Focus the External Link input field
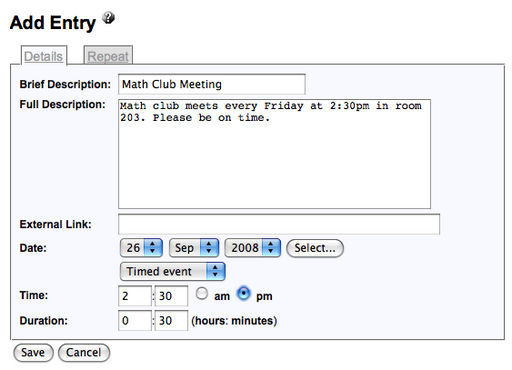The width and height of the screenshot is (512, 370). click(x=279, y=224)
